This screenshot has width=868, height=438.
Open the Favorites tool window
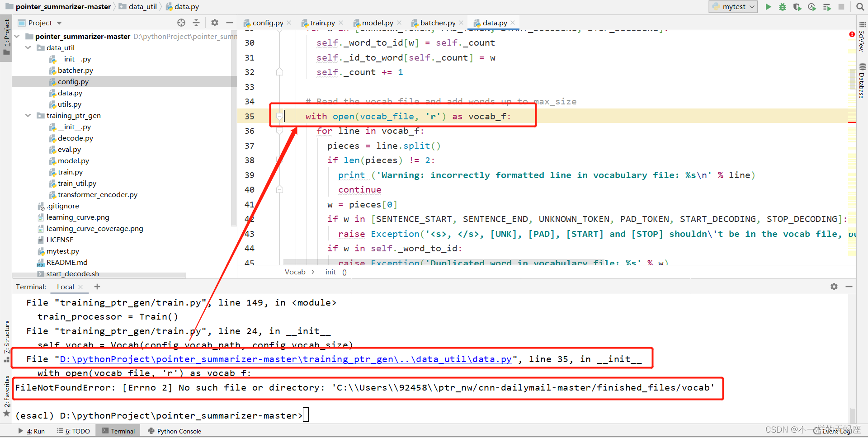pyautogui.click(x=6, y=396)
